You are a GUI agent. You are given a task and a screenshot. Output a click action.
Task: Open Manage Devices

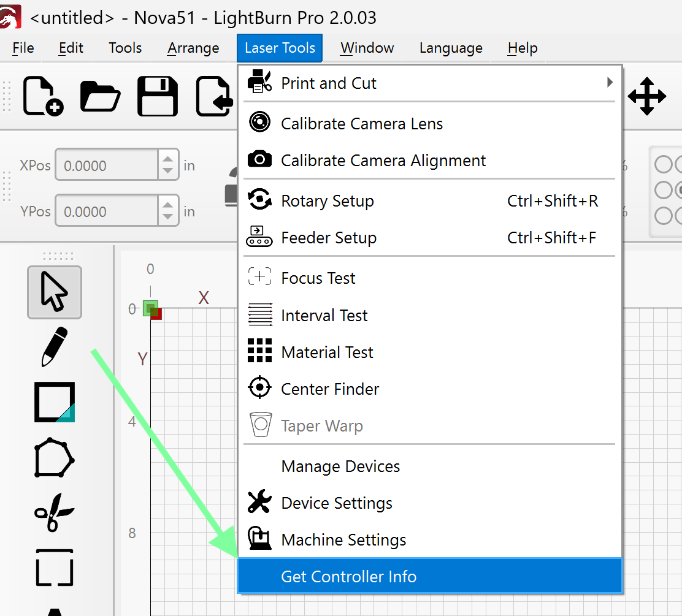point(430,466)
